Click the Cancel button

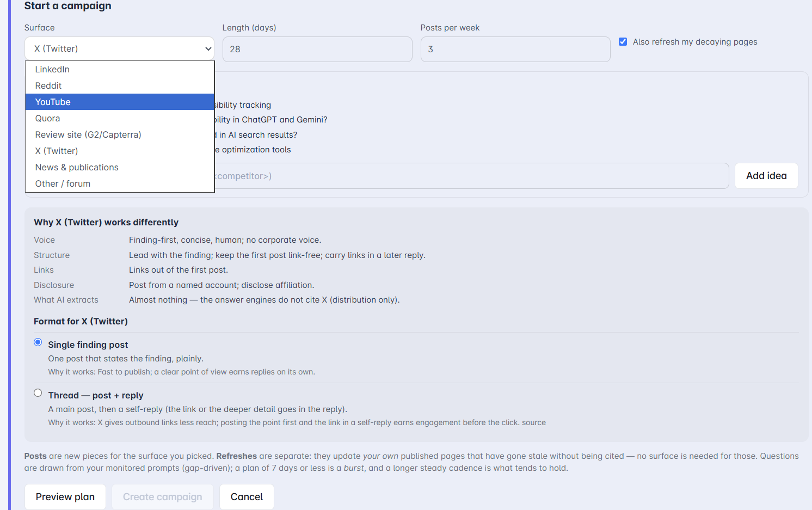(247, 497)
